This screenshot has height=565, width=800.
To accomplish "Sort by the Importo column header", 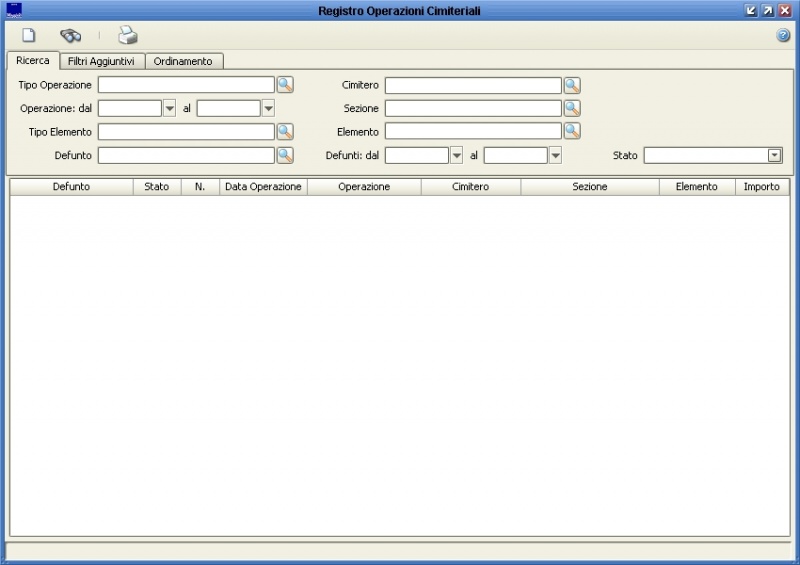I will [x=762, y=187].
